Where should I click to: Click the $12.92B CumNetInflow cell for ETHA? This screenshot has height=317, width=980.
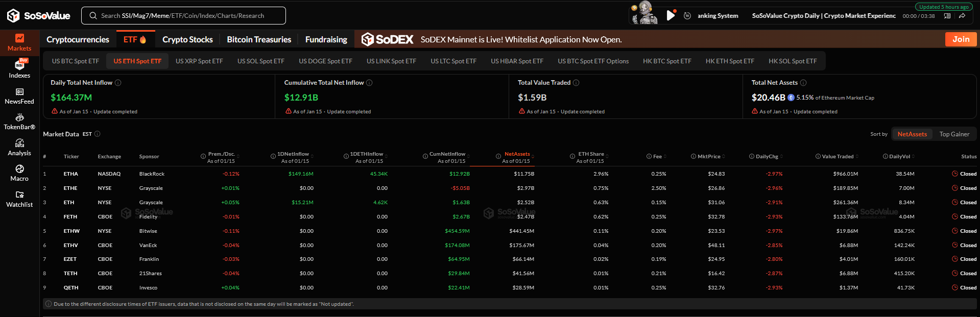coord(459,174)
